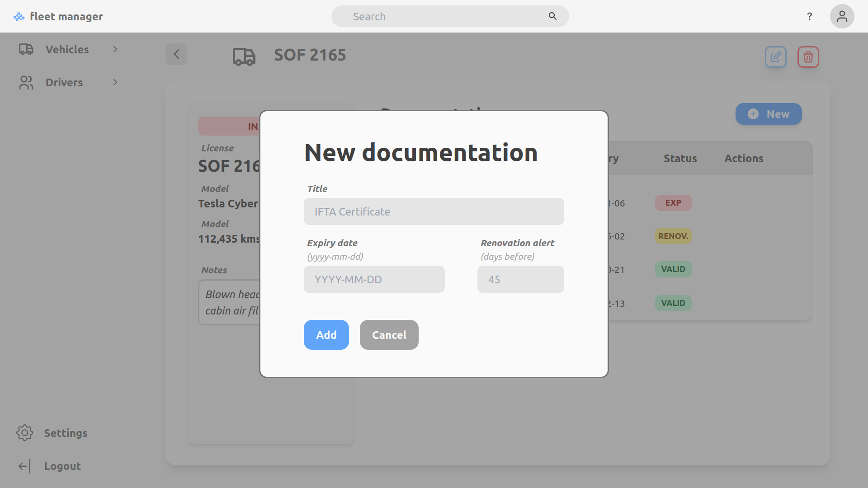
Task: Click the IFTA Certificate title field
Action: (434, 211)
